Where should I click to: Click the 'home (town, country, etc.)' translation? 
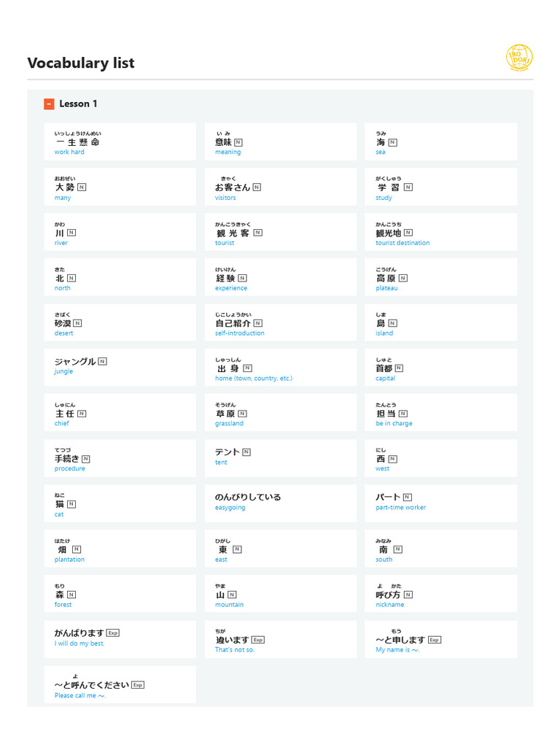[254, 379]
